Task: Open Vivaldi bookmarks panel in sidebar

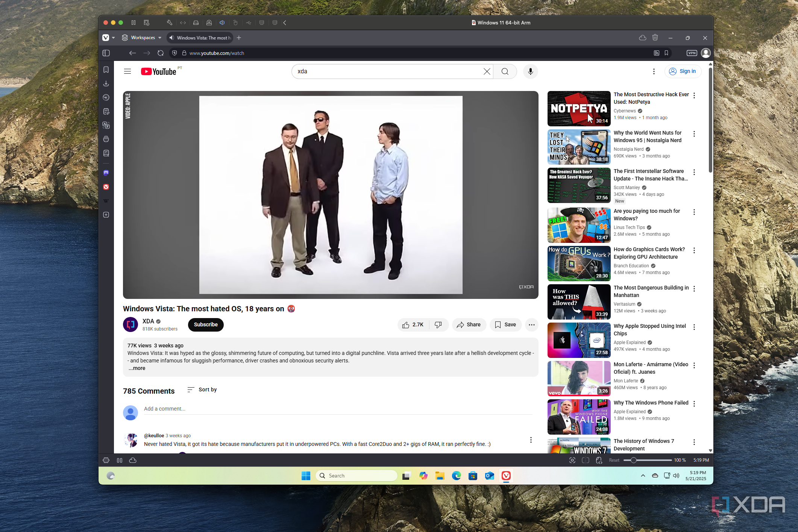Action: point(106,70)
